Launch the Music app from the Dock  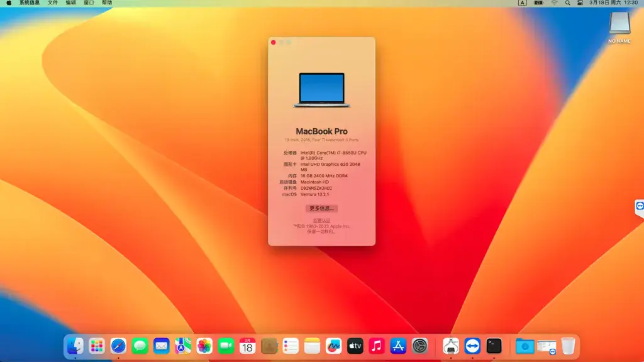click(377, 346)
